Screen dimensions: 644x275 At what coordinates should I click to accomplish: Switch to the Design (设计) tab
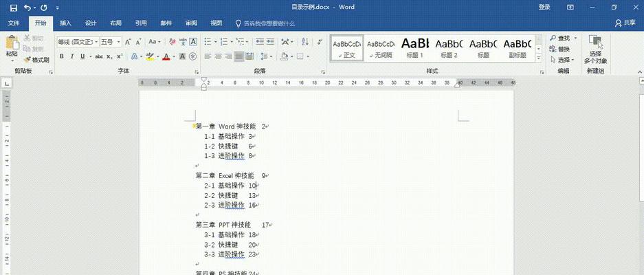pyautogui.click(x=91, y=23)
